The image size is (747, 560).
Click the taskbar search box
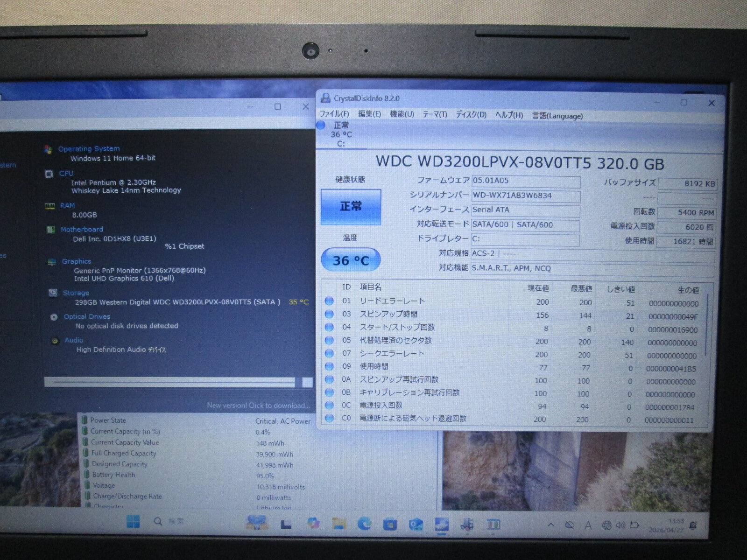click(169, 522)
